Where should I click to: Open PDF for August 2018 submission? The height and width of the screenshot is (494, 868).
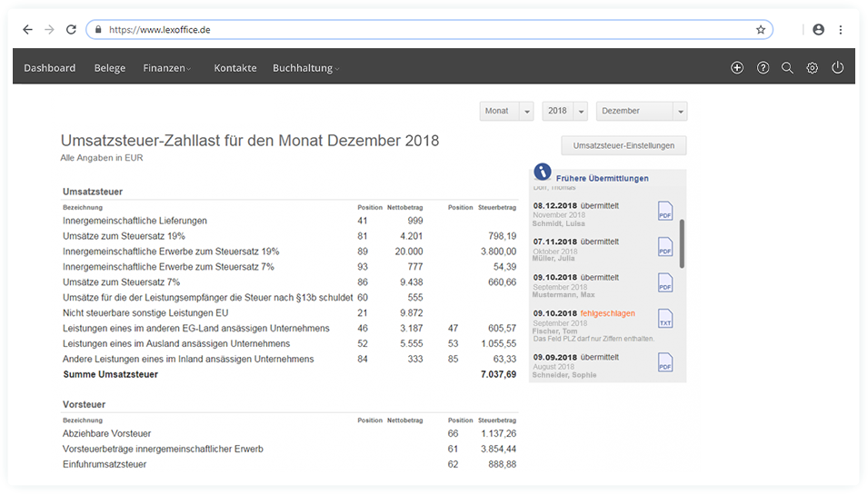coord(664,362)
